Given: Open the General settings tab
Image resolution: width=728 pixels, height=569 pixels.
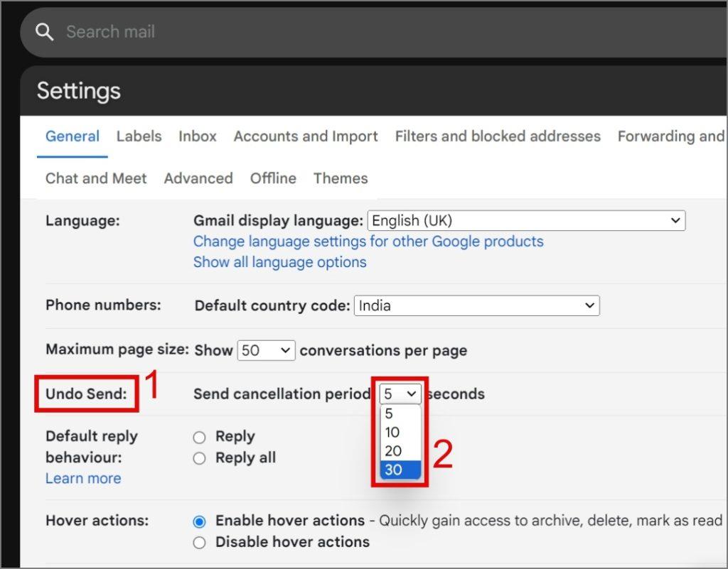Looking at the screenshot, I should pyautogui.click(x=73, y=136).
